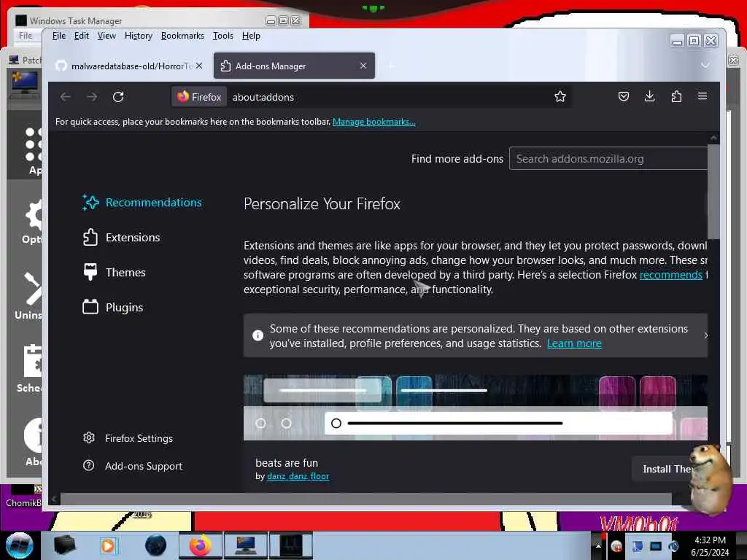
Task: Click the vertical scrollbar thumb of add-ons page
Action: [713, 192]
